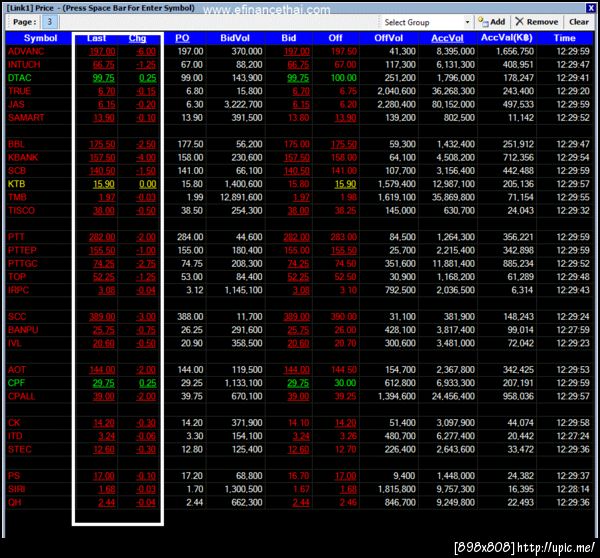Viewport: 600px width, 558px height.
Task: Select the BBL symbol
Action: click(x=16, y=144)
